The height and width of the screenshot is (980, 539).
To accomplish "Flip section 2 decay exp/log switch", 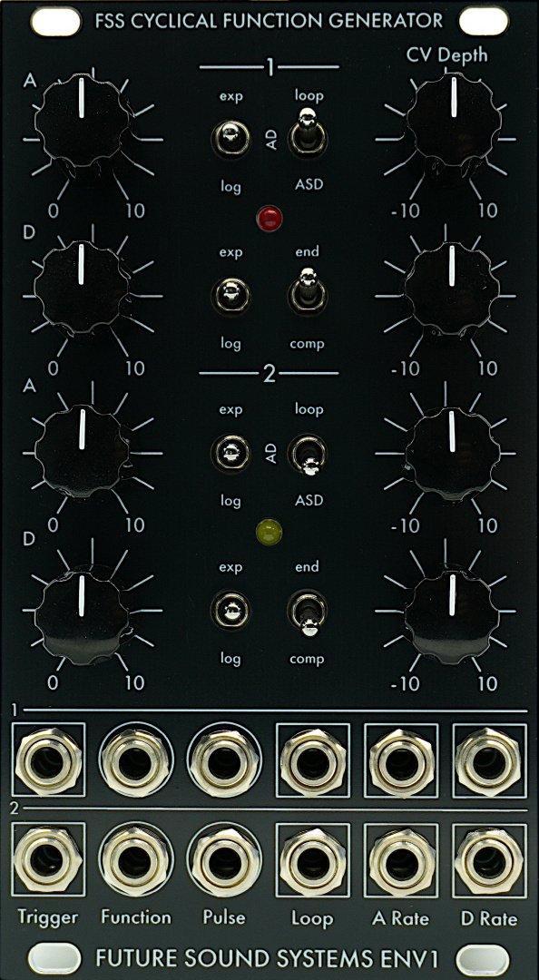I will click(x=230, y=610).
